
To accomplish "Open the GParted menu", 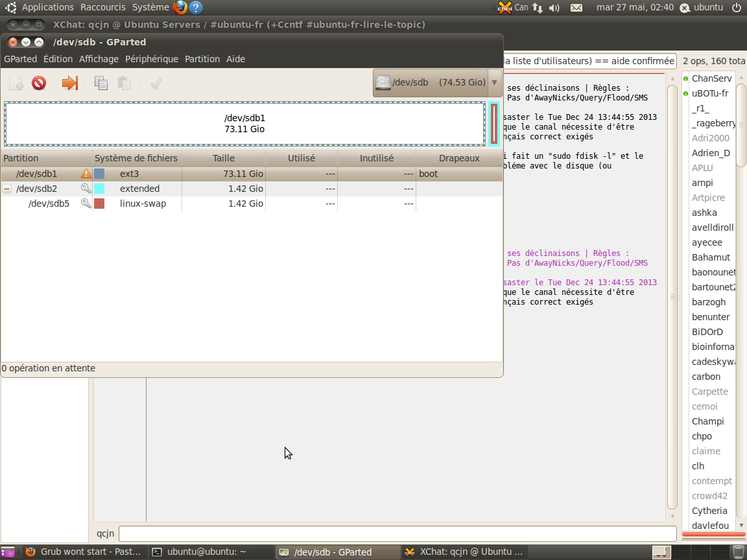I will click(21, 59).
